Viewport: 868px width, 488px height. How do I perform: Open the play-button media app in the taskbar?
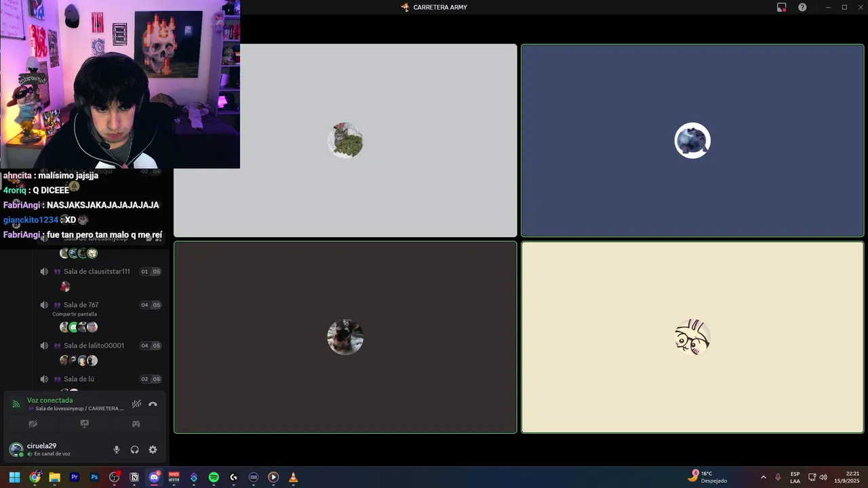[x=273, y=477]
